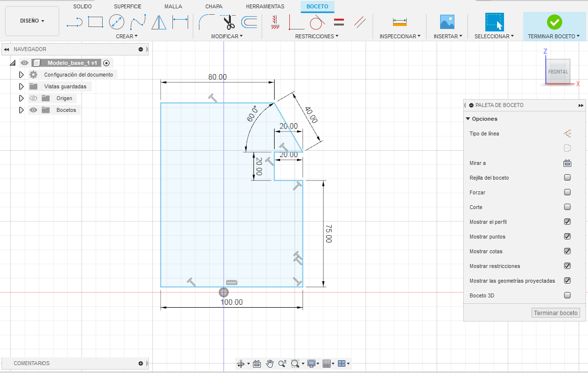Click the green Terminar Boceto checkmark
The image size is (588, 373).
click(x=554, y=22)
